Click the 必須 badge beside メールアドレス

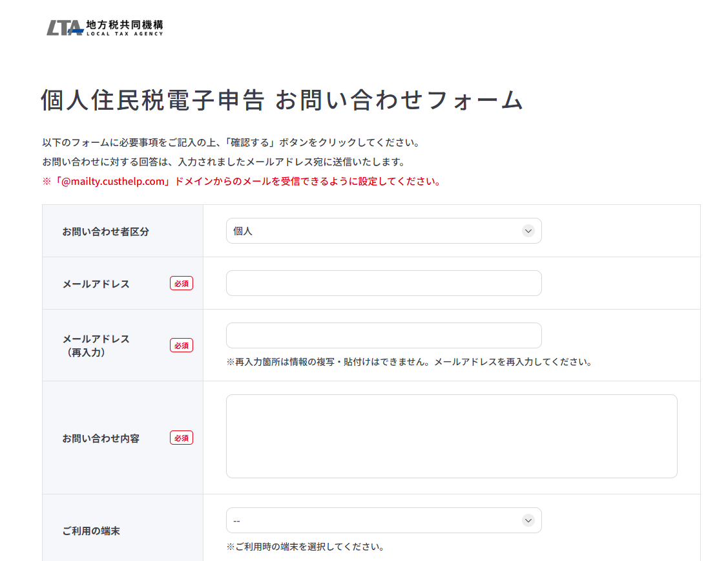pos(182,283)
